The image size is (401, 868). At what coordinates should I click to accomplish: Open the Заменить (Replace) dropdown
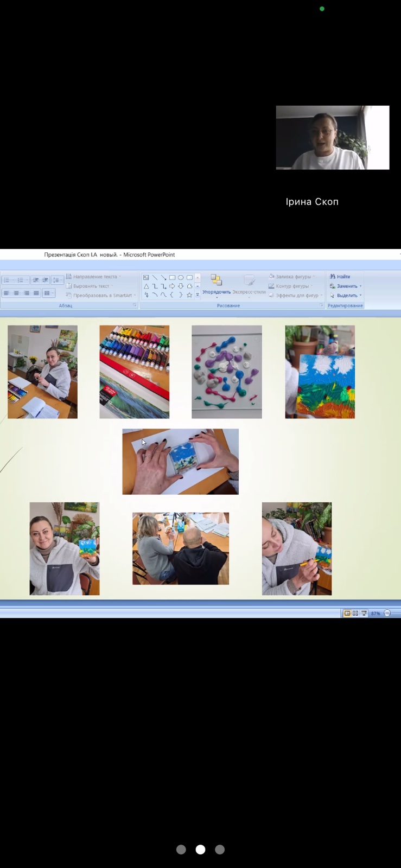click(346, 286)
